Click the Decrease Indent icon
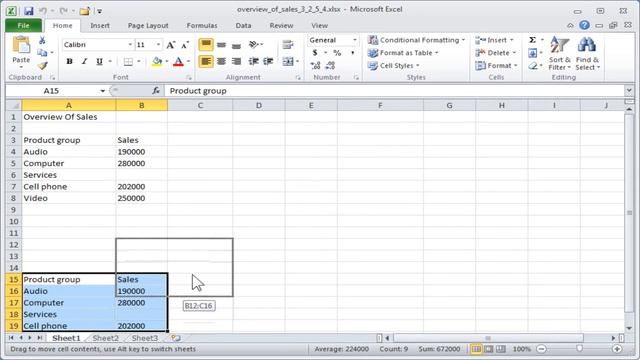Screen dimensions: 640x360 tap(253, 61)
